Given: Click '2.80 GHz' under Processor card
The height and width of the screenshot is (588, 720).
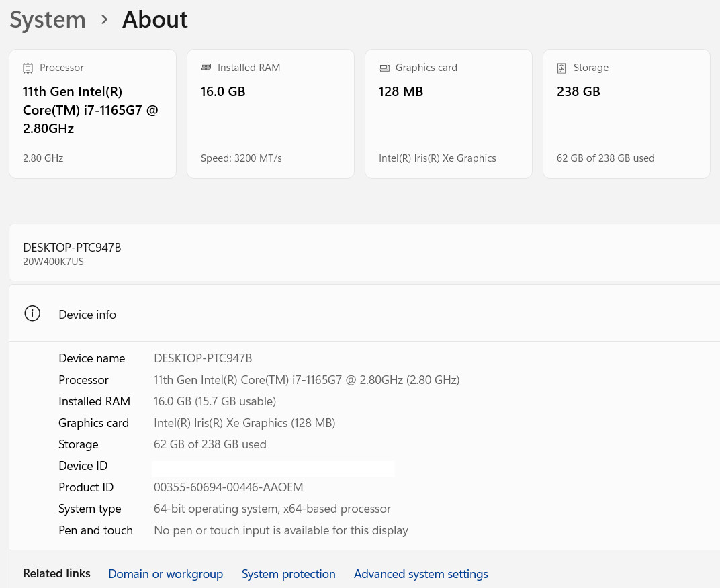Looking at the screenshot, I should (x=43, y=158).
